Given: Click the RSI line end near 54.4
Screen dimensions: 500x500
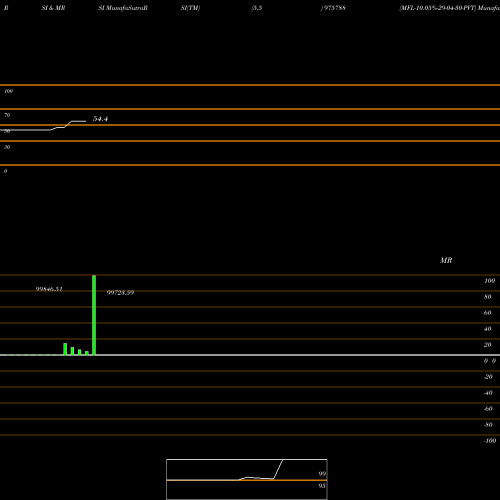Looking at the screenshot, I should 85,121.
